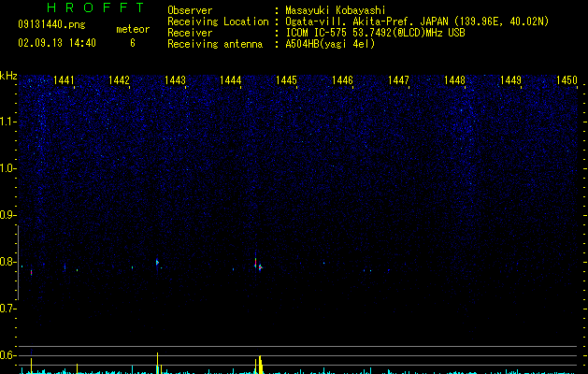This screenshot has width=588, height=374.
Task: Click the 1445 time marker
Action: 286,80
